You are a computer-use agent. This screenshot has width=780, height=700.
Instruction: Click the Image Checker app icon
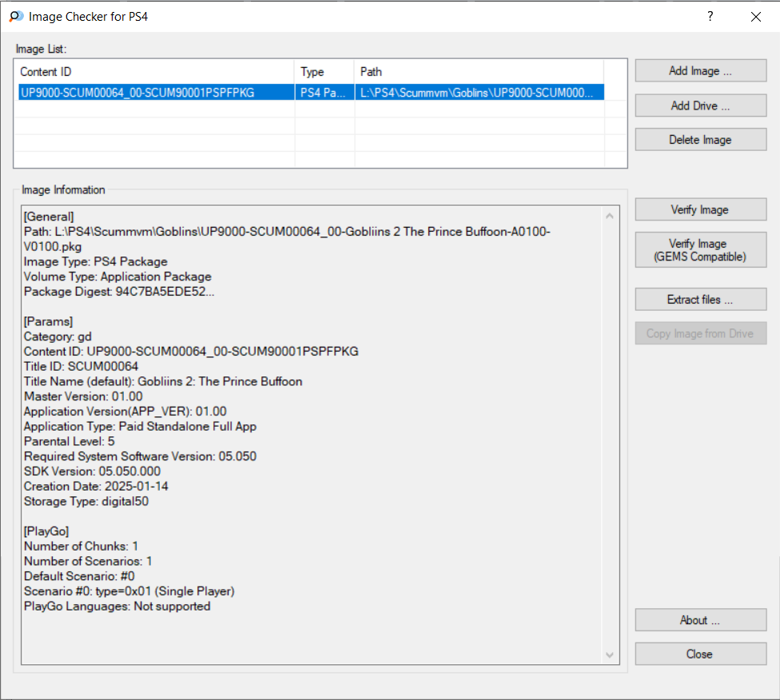pos(16,17)
